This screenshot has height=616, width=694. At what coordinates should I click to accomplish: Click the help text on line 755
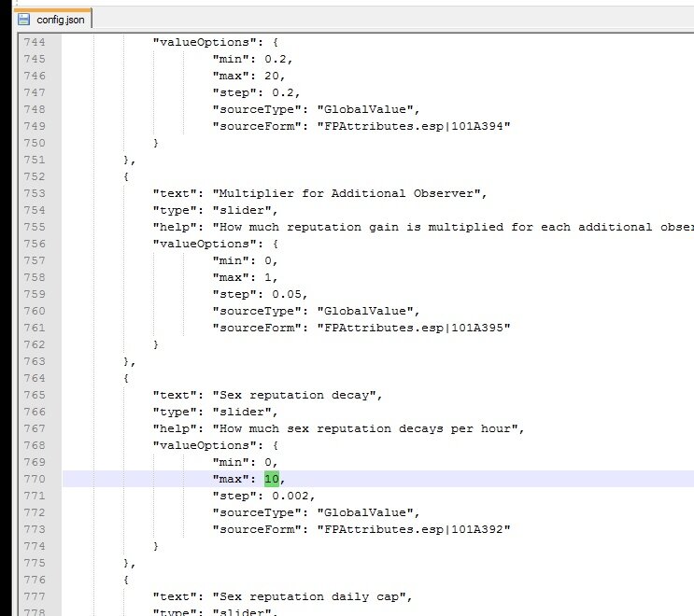[453, 228]
